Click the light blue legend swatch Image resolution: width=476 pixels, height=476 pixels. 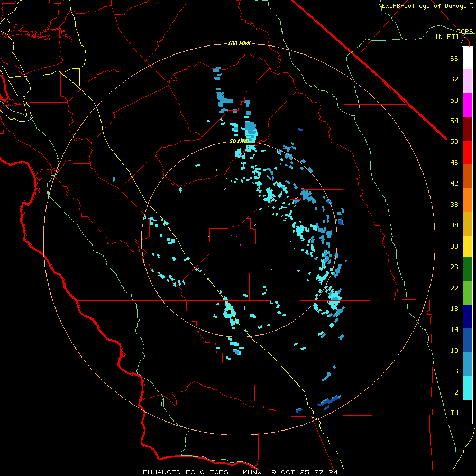467,364
